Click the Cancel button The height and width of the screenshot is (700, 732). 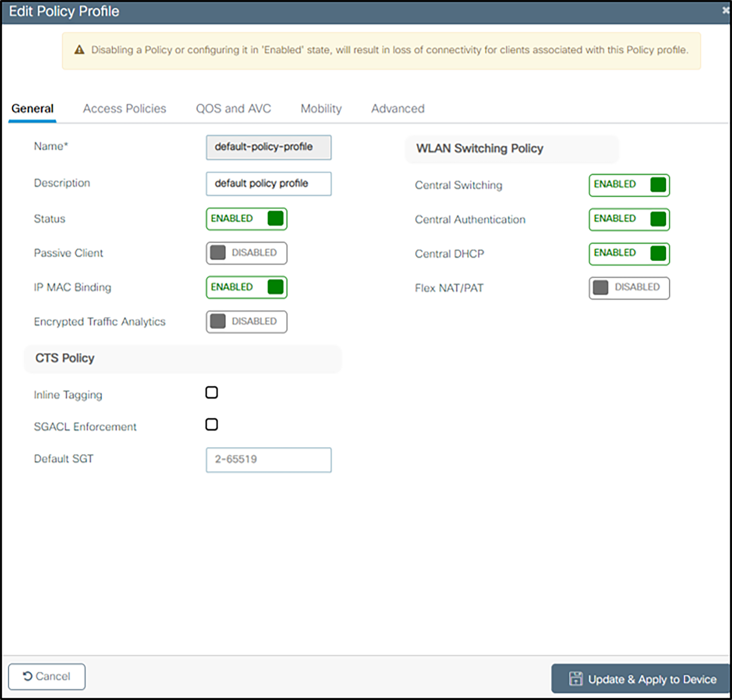click(x=47, y=676)
